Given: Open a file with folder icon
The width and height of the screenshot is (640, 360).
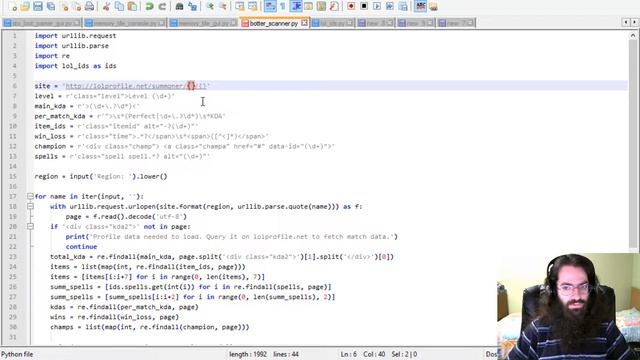Looking at the screenshot, I should tap(25, 6).
